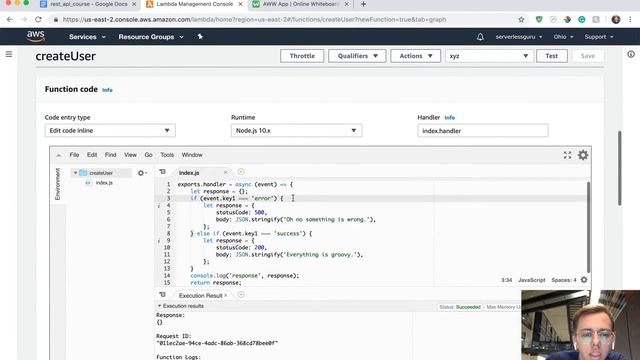Collapse the editor menu bar arrow

[58, 155]
